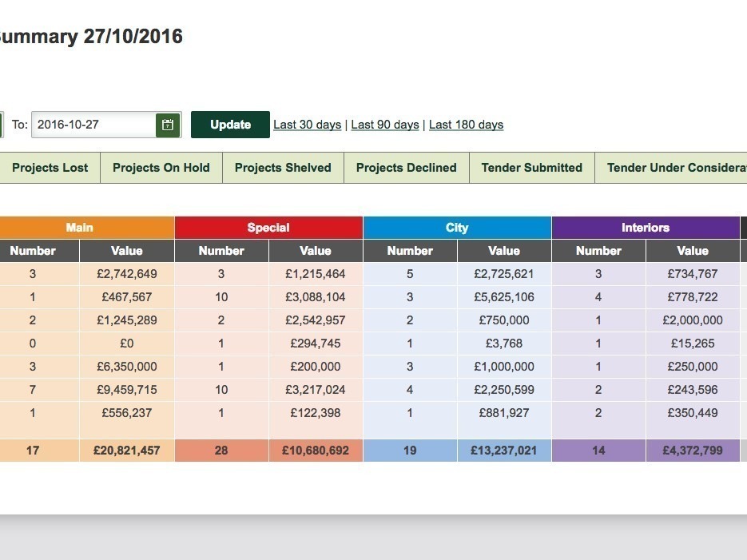Click the orange Main column group header
This screenshot has height=560, width=747.
(79, 228)
